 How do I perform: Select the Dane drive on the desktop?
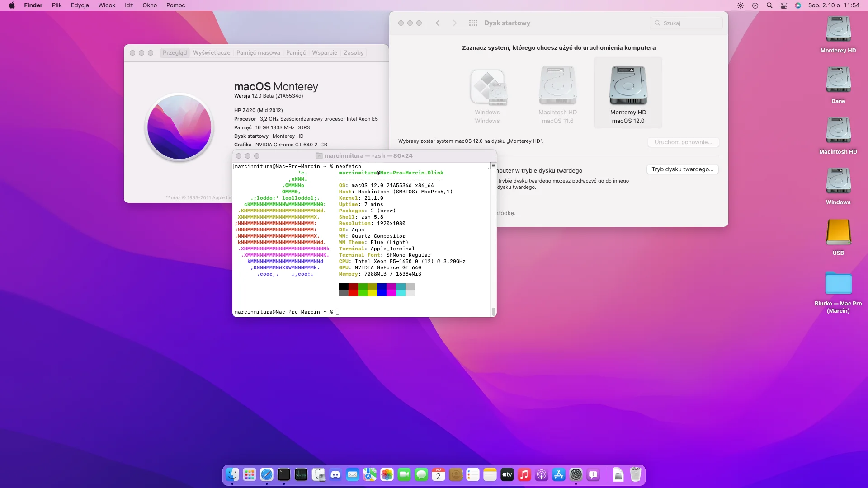pos(838,80)
